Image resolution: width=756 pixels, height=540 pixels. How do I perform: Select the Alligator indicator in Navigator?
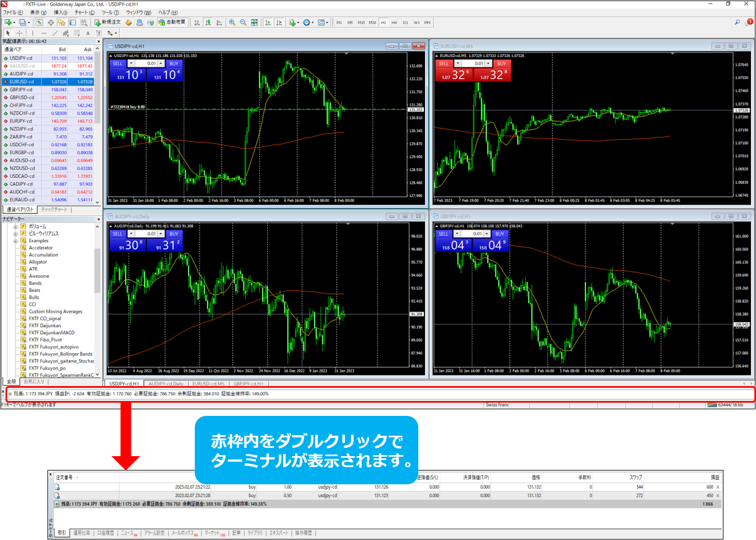coord(38,262)
